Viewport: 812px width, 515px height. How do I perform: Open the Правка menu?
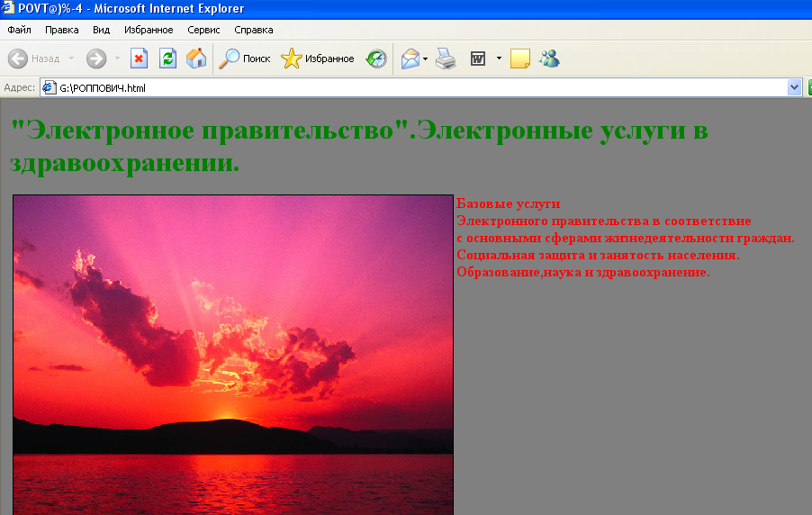[x=61, y=30]
